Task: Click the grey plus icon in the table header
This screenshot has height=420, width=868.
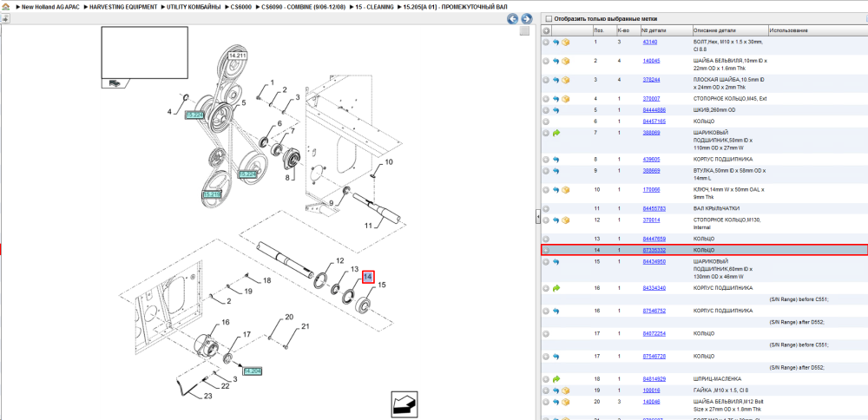Action: click(546, 30)
